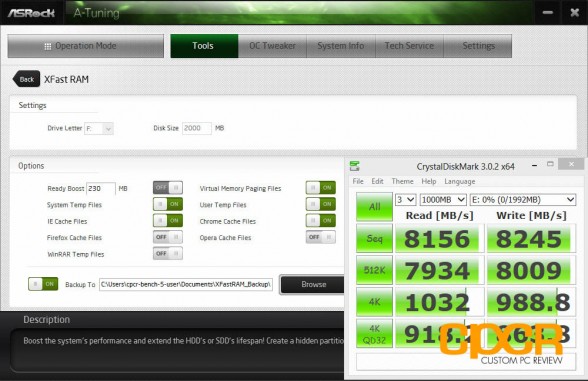Viewport: 588px width, 381px height.
Task: Toggle Virtual Memory Paging Files switch
Action: coord(321,188)
